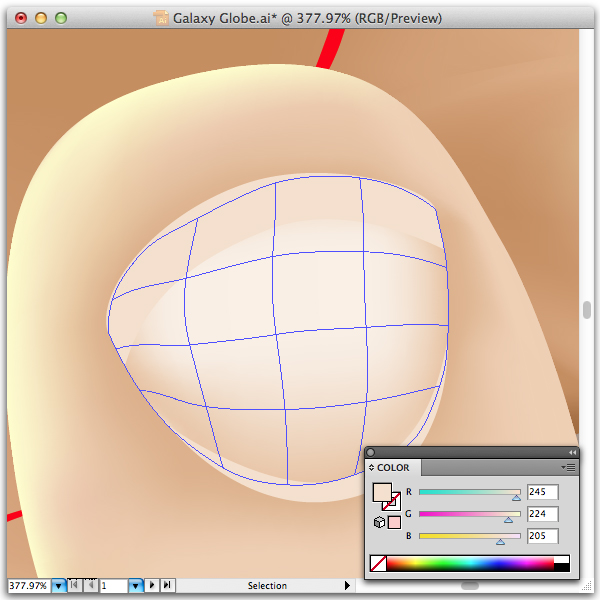Viewport: 600px width, 600px height.
Task: Click the zoom level field 377.97%
Action: 28,585
